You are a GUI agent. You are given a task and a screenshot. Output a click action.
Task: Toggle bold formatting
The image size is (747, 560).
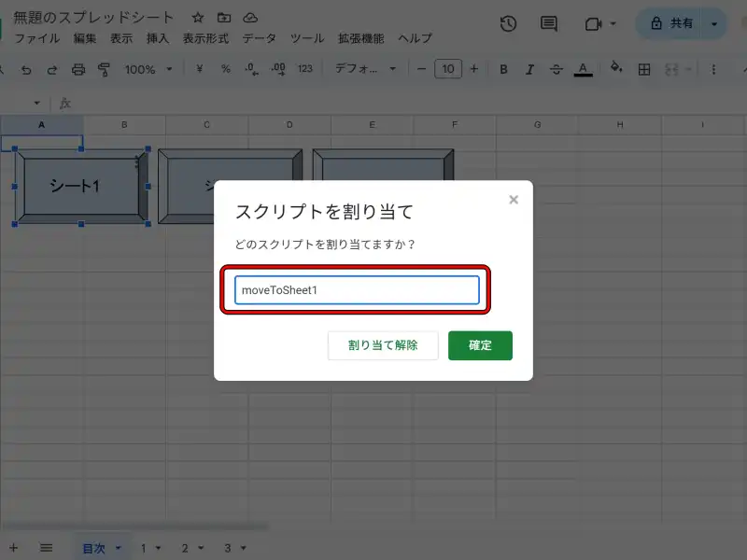point(503,69)
